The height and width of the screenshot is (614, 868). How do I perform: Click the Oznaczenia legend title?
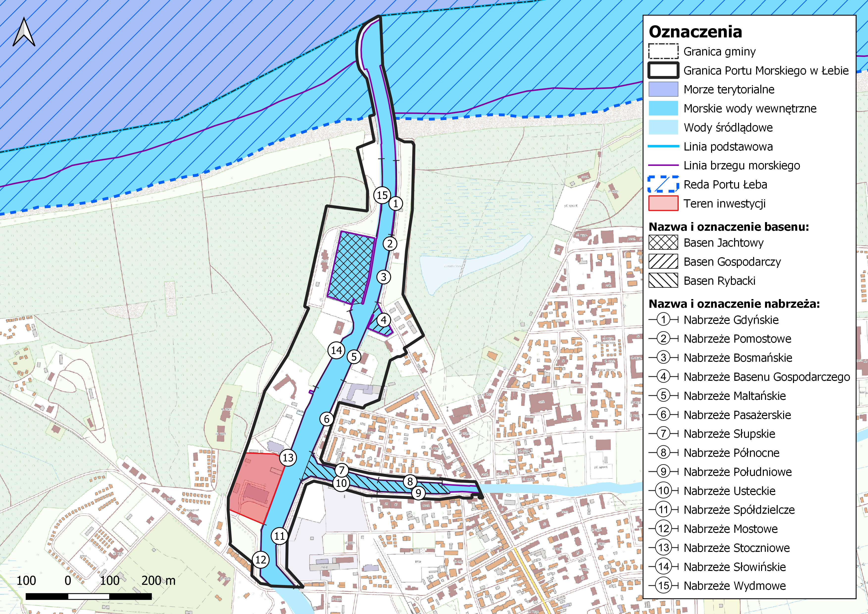click(x=695, y=31)
